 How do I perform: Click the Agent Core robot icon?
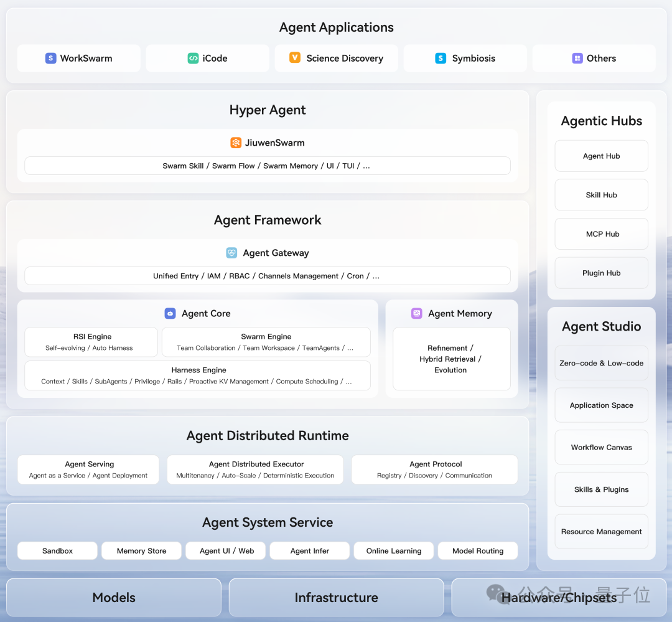(x=170, y=313)
